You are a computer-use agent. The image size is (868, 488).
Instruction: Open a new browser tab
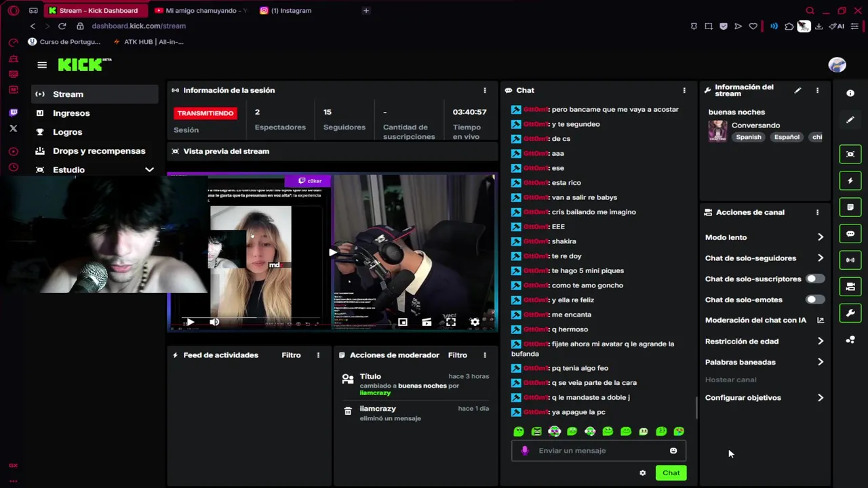366,10
